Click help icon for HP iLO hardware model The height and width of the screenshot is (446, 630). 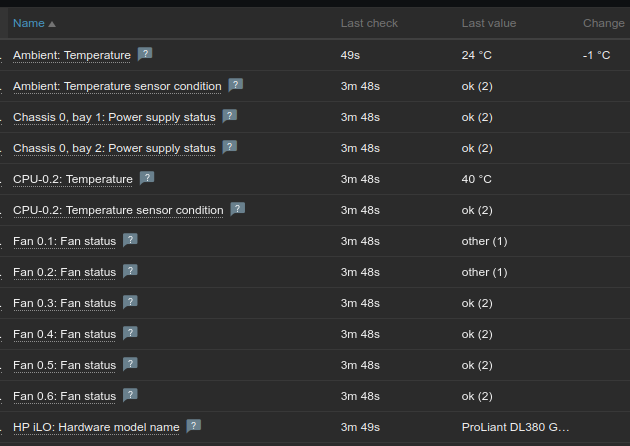pyautogui.click(x=194, y=426)
